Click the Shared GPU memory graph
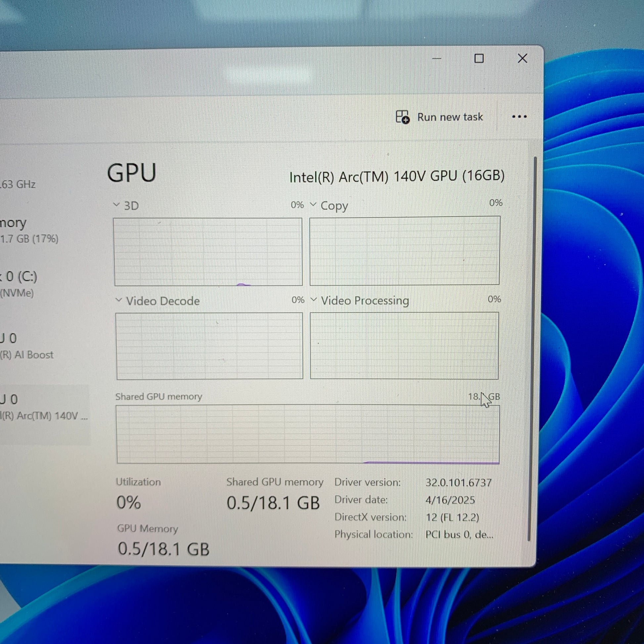Screen dimensions: 644x644 pyautogui.click(x=308, y=434)
